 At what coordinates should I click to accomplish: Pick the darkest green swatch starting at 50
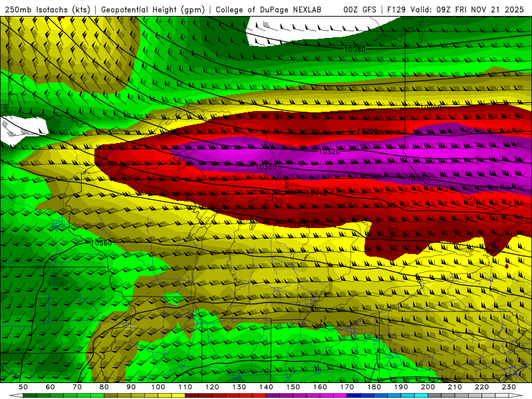[x=29, y=396]
